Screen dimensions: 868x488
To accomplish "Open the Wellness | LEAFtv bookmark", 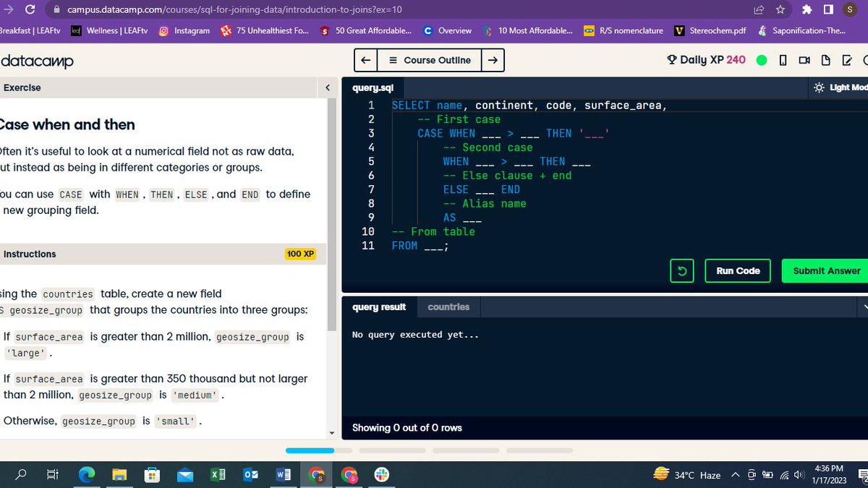I will [109, 30].
